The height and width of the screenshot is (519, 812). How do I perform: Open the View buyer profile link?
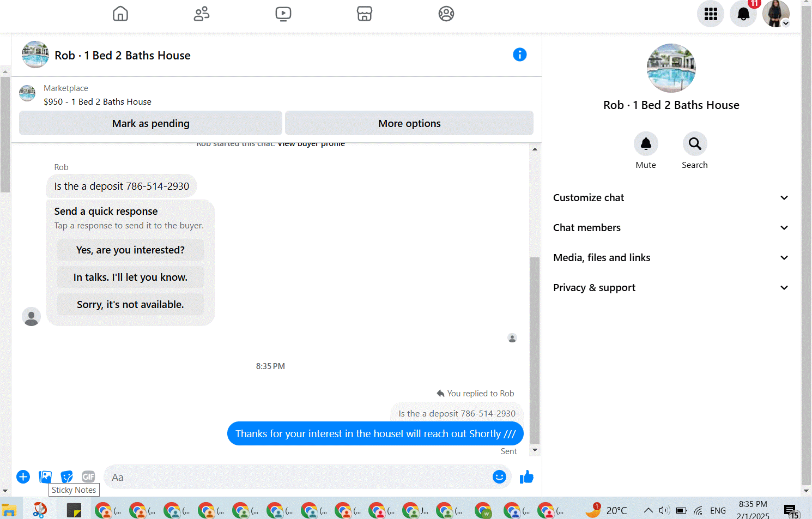[x=311, y=144]
